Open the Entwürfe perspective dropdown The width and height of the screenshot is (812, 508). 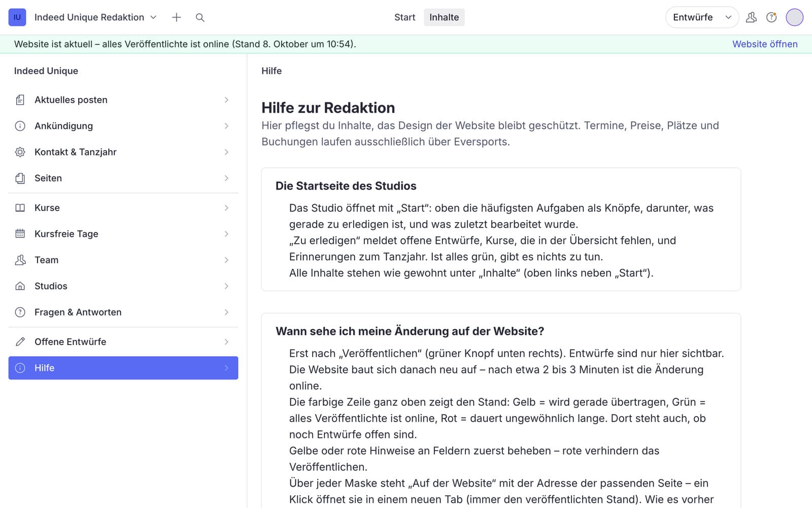pos(702,17)
